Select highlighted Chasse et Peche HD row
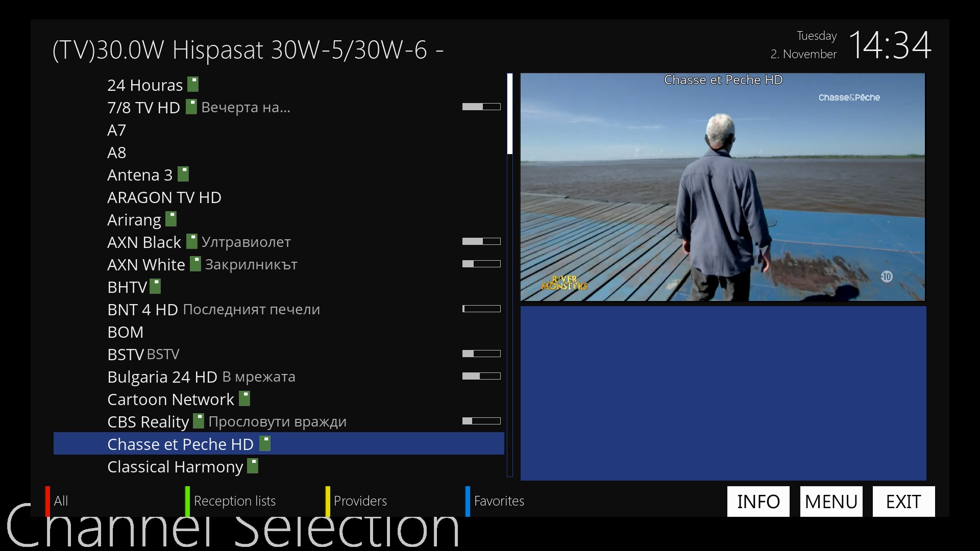The width and height of the screenshot is (980, 551). click(x=279, y=443)
